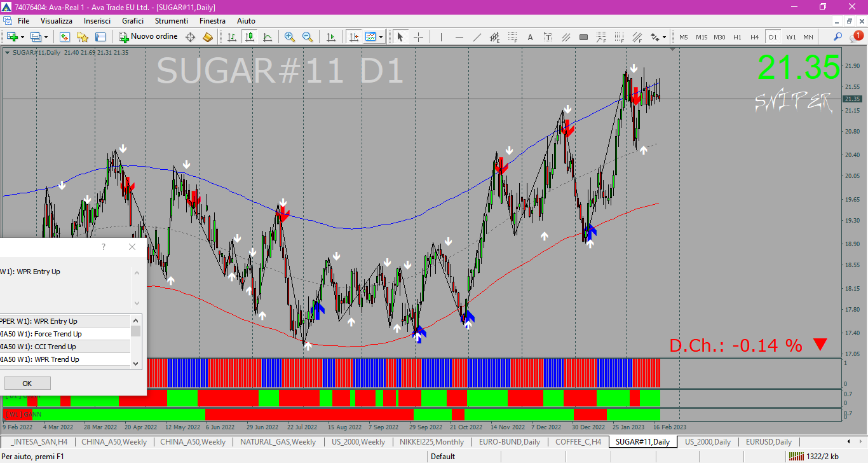This screenshot has height=463, width=868.
Task: Click the dialog help question mark
Action: [x=104, y=247]
